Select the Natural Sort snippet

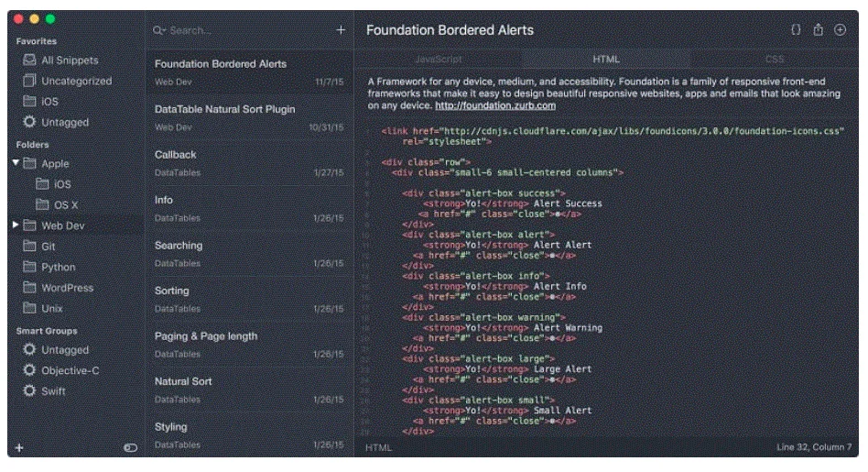pos(249,390)
